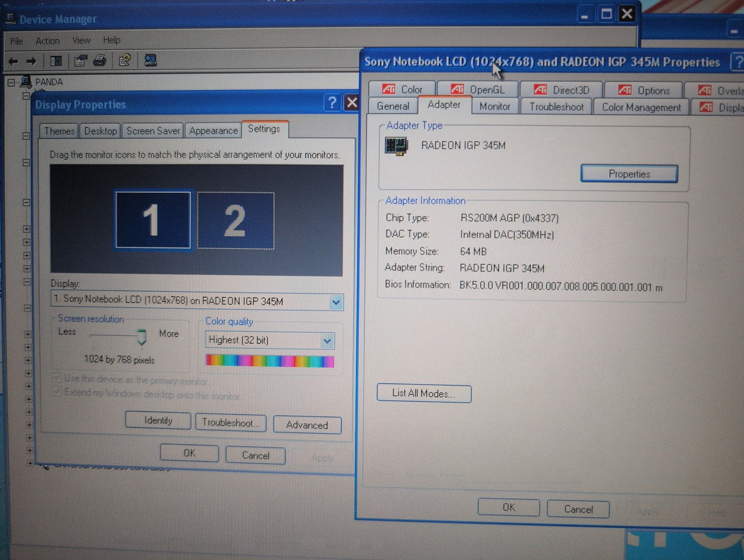Toggle 'Use this device as the primary monitor' checkbox

pyautogui.click(x=57, y=378)
